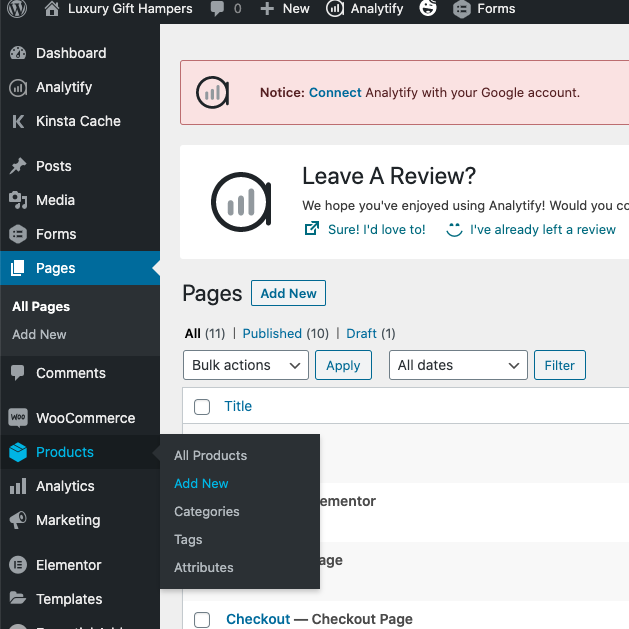Click I've already left a review link

(543, 229)
